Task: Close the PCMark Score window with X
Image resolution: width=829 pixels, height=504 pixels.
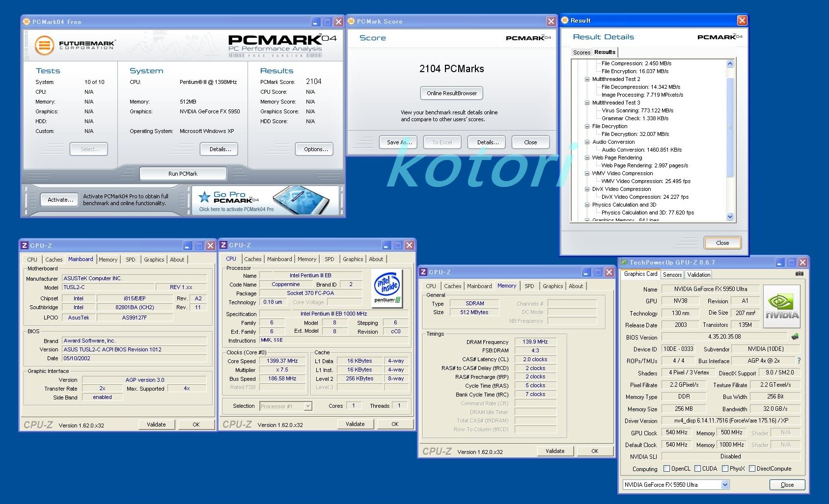Action: click(x=551, y=21)
